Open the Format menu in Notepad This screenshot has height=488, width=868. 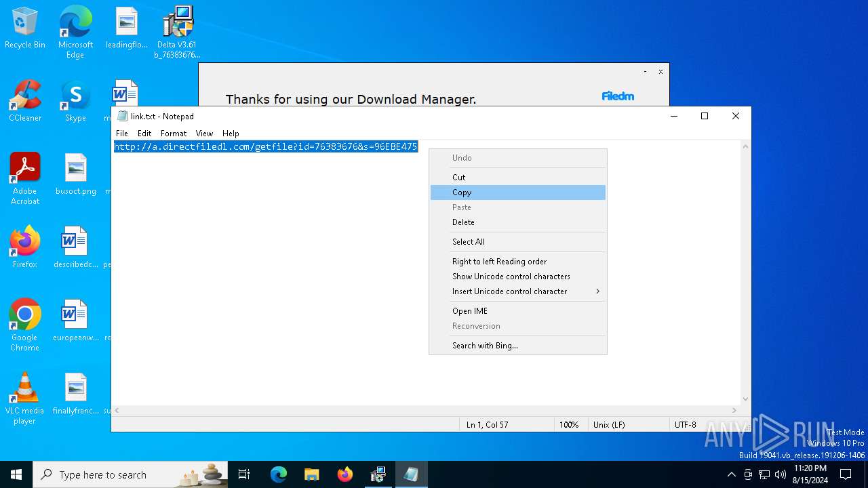(x=174, y=134)
